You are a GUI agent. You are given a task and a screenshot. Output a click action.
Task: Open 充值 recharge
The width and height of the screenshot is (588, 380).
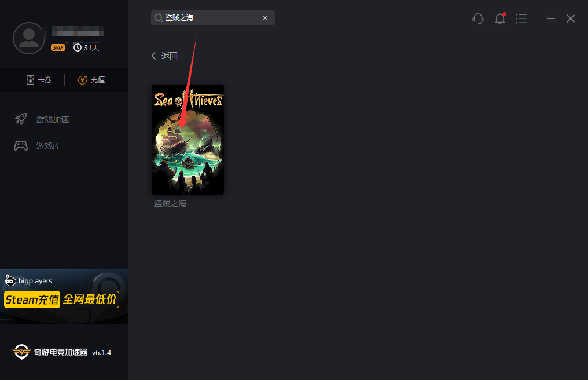pyautogui.click(x=91, y=79)
